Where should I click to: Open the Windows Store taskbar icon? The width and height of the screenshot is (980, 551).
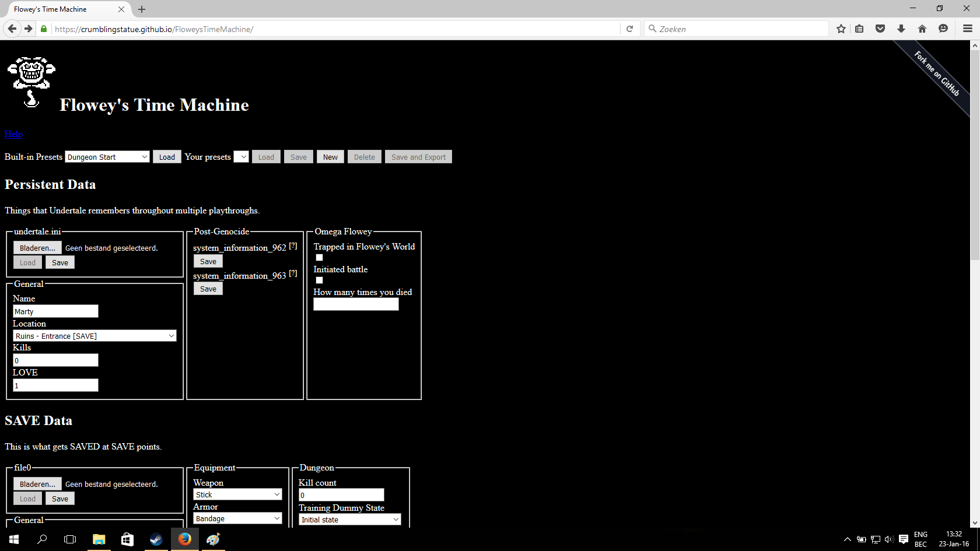point(127,539)
